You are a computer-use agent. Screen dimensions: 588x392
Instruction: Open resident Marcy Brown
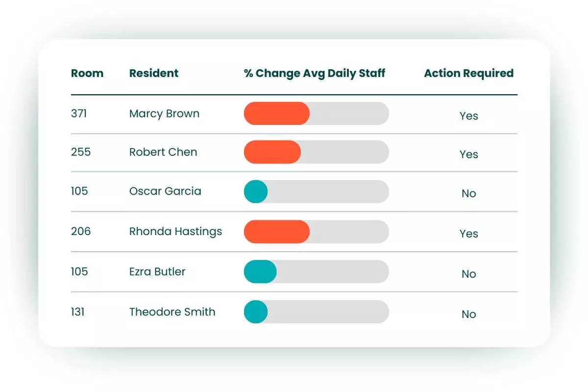164,114
